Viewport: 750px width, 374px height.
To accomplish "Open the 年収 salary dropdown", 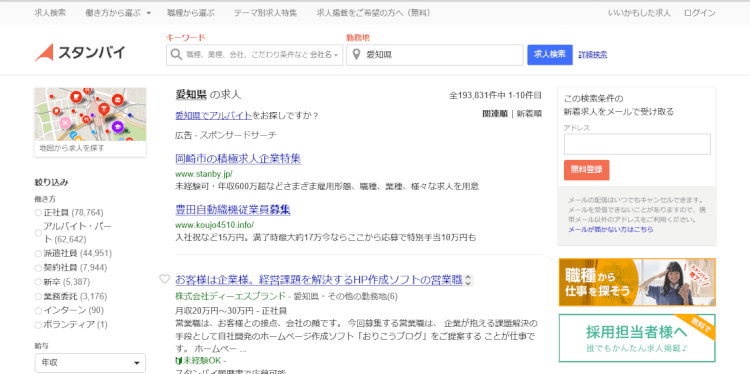I will 90,363.
